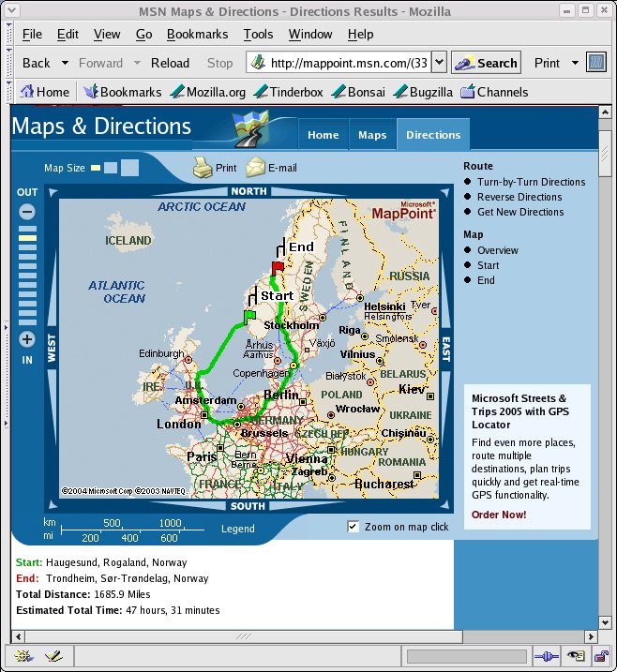Open the Bonsai bookmark

coord(358,92)
